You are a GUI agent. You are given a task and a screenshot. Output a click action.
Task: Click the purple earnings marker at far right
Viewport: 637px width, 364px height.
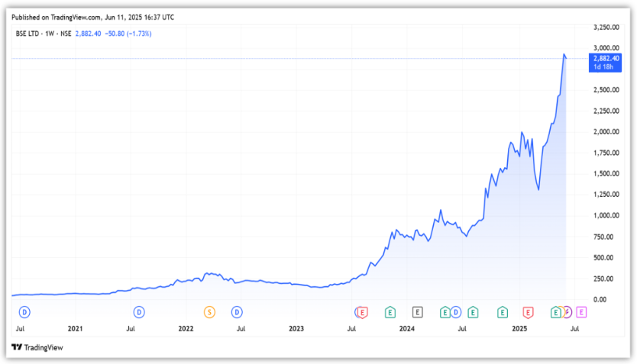(x=581, y=311)
